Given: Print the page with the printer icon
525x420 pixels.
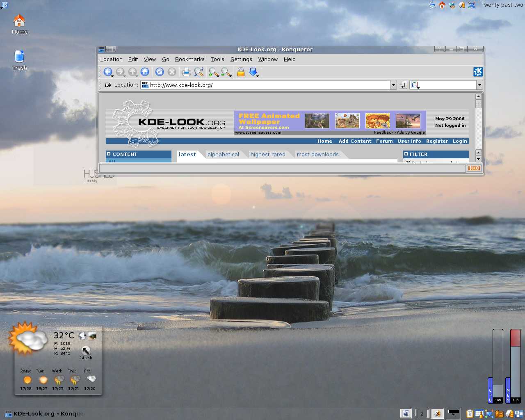Looking at the screenshot, I should (187, 72).
